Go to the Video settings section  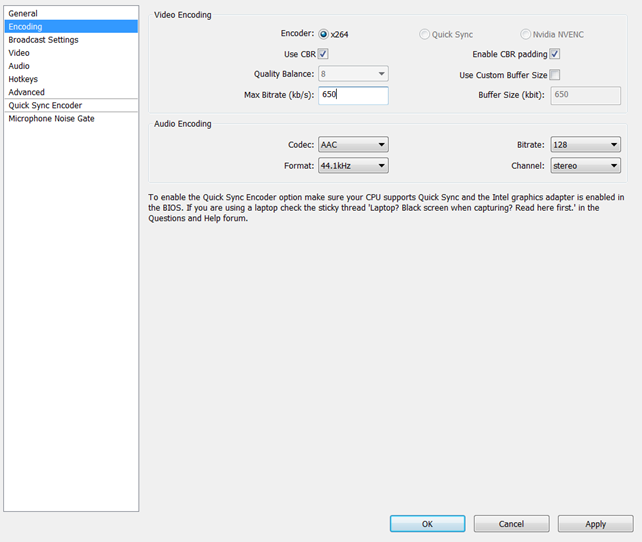pos(71,53)
